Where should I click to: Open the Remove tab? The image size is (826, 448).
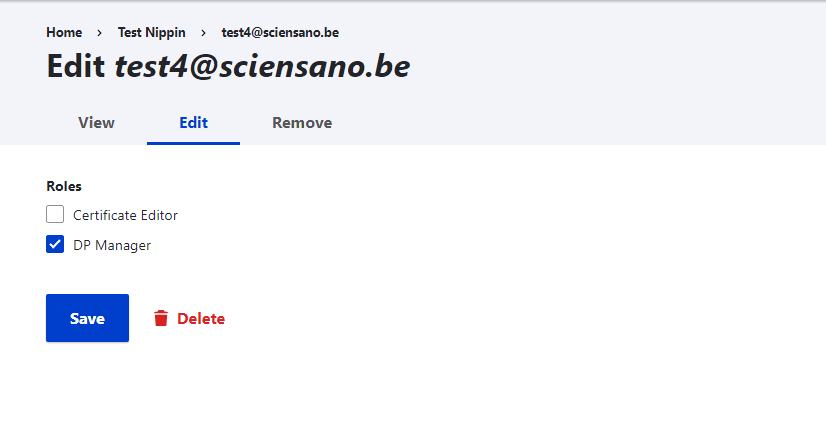point(302,123)
